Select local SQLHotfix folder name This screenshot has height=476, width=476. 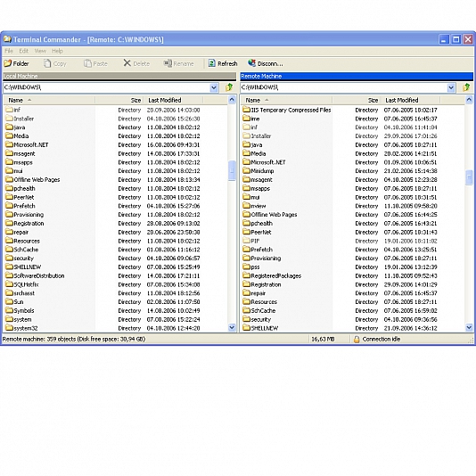(26, 284)
